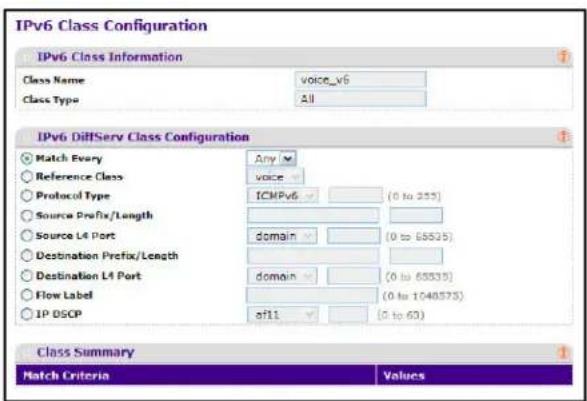Click the Destination Prefix length field

[x=416, y=256]
